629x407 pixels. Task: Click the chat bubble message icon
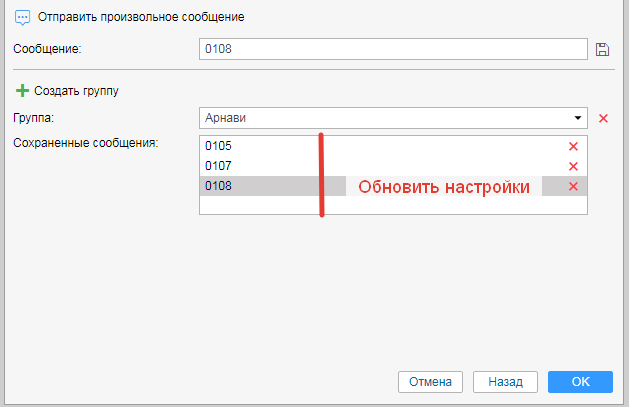[x=22, y=17]
